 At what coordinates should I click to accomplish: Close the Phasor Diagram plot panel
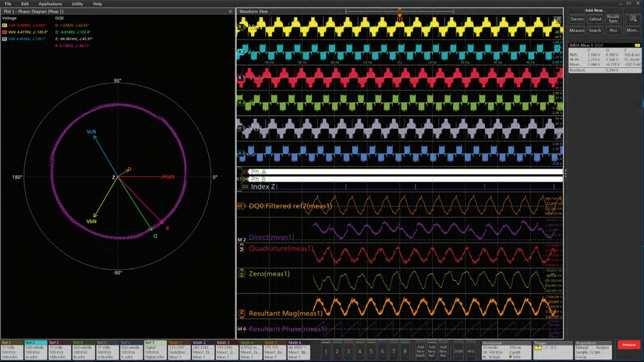(230, 11)
